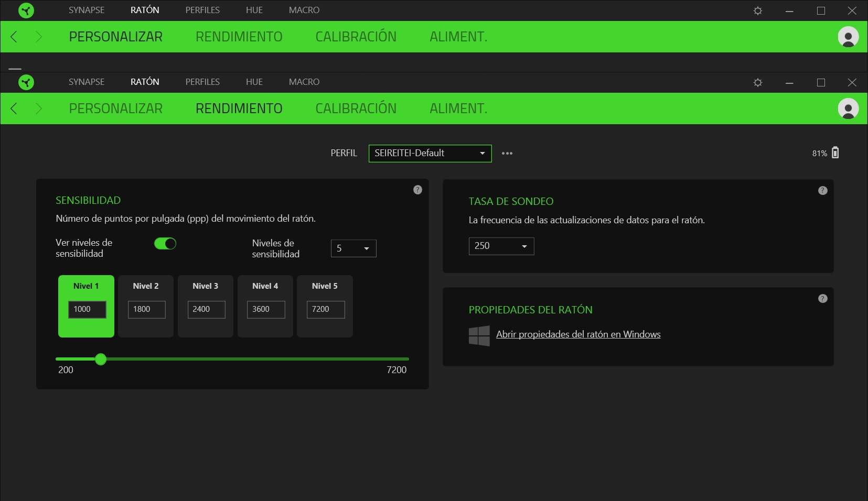Open Macro menu in front window
This screenshot has height=501, width=868.
[304, 82]
